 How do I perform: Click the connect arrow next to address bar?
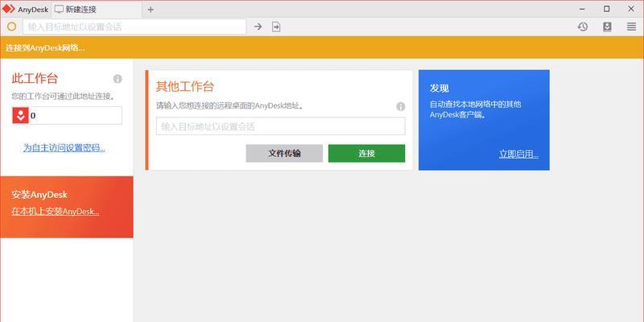(x=258, y=27)
